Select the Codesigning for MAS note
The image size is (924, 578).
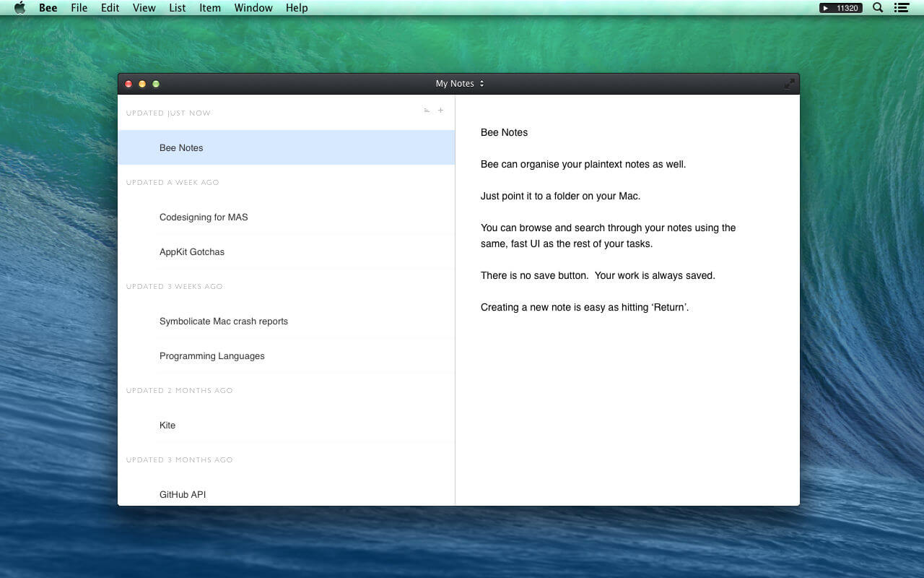coord(287,217)
